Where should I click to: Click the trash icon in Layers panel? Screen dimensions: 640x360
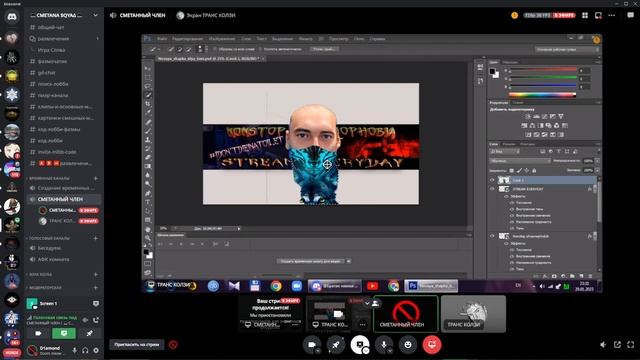click(x=590, y=276)
